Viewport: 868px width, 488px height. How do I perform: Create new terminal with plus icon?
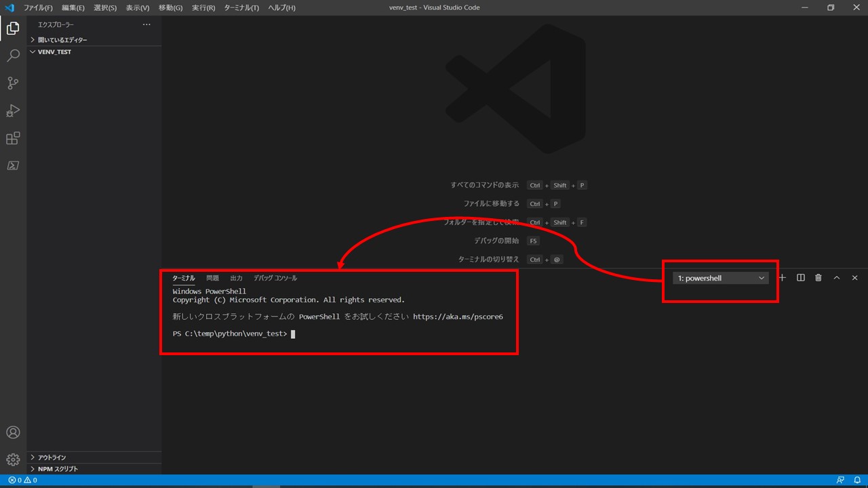[783, 277]
